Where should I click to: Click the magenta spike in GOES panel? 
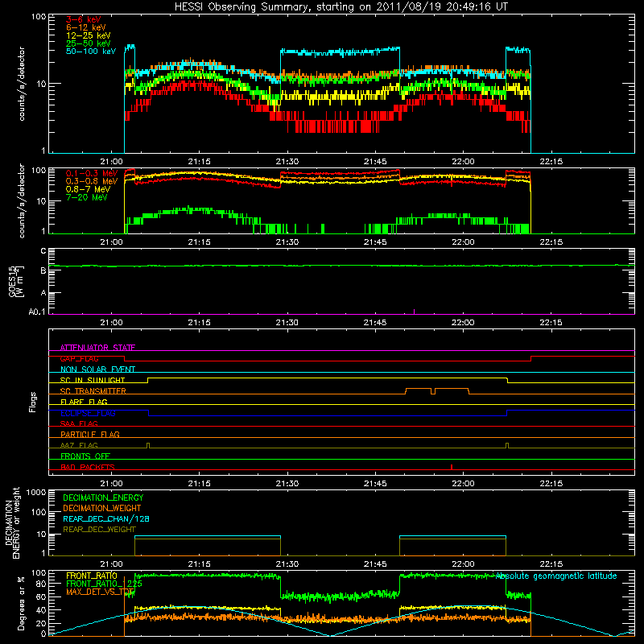[x=414, y=312]
